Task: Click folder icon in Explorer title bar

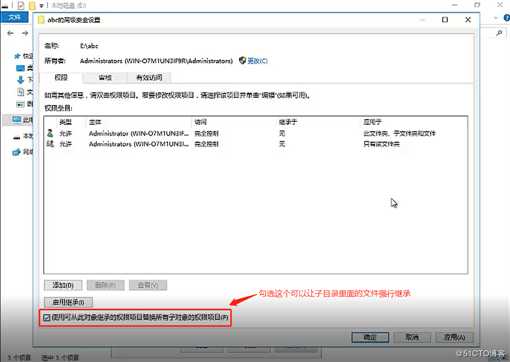Action: pyautogui.click(x=32, y=5)
